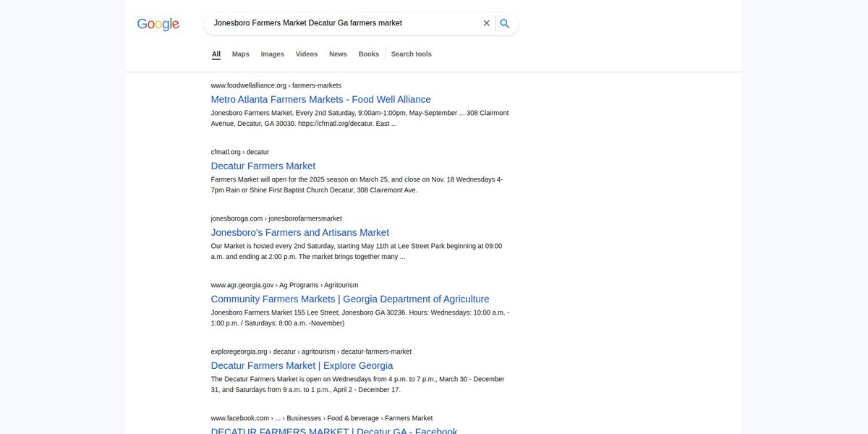The image size is (868, 434).
Task: Click the jonesboroga.com breadcrumb URL
Action: 276,218
